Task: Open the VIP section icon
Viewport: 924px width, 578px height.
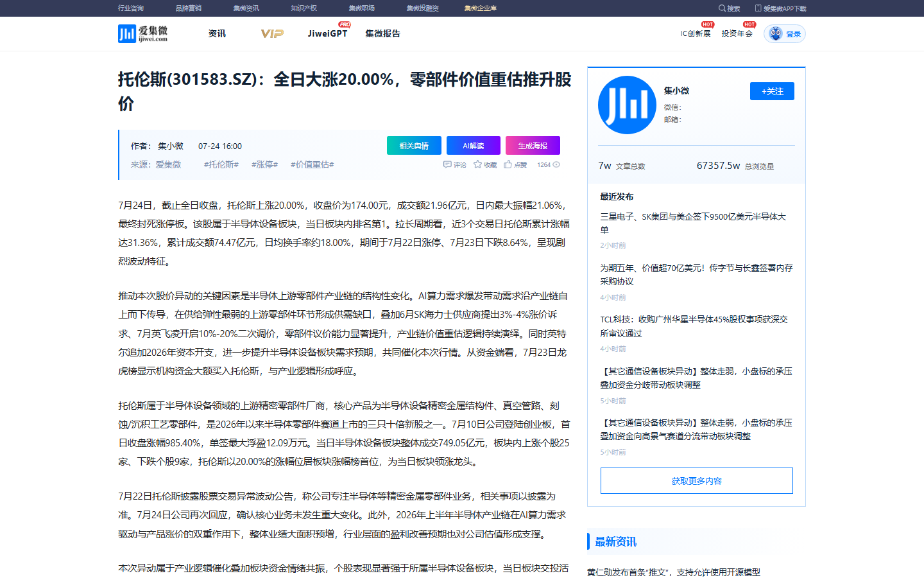Action: coord(272,33)
